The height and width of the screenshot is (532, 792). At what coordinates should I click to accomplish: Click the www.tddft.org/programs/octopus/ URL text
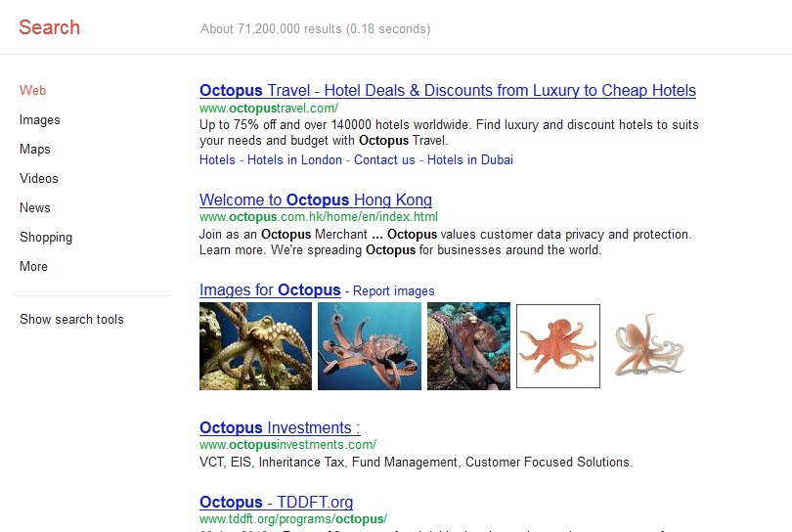293,519
